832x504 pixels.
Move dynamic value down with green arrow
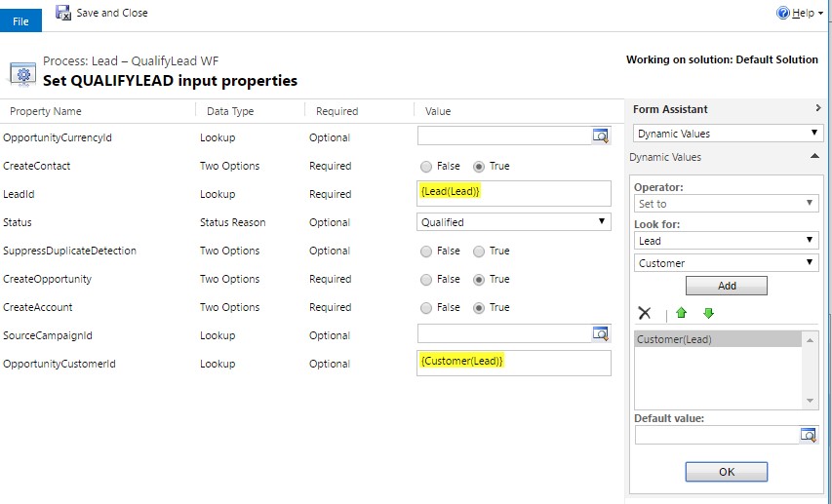[708, 313]
